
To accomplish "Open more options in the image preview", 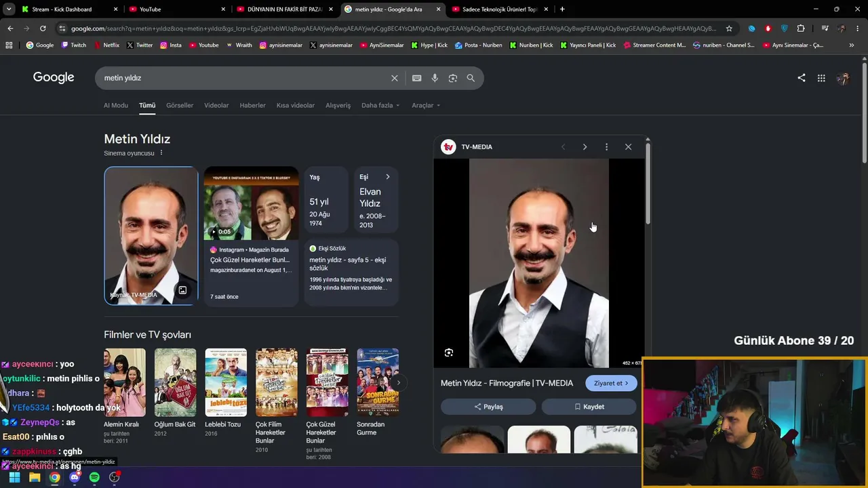I will pyautogui.click(x=606, y=147).
